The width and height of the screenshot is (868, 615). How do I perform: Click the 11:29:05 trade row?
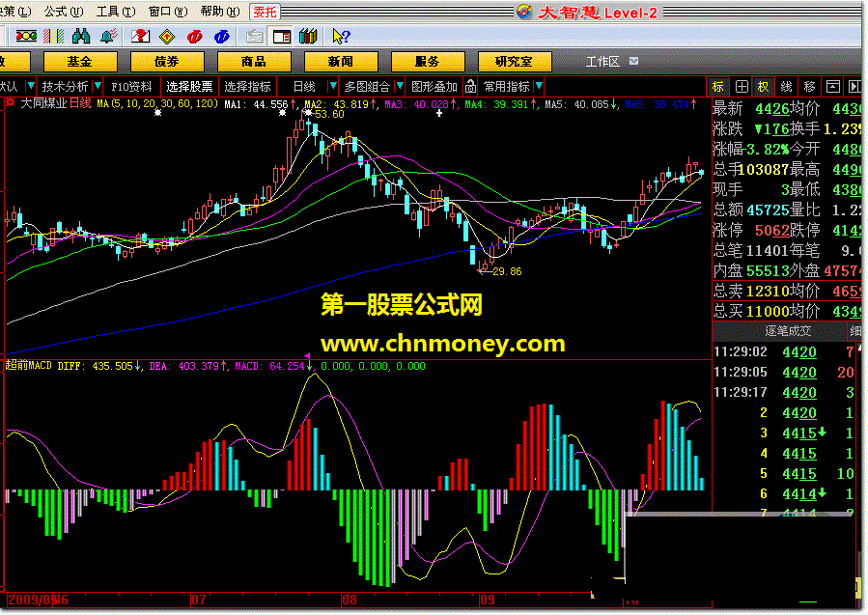tap(786, 372)
